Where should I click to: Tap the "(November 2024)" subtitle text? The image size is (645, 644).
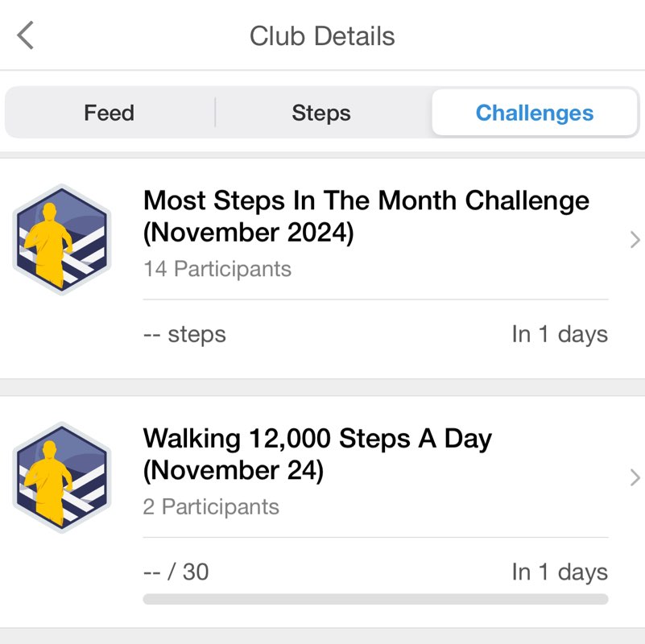tap(249, 233)
